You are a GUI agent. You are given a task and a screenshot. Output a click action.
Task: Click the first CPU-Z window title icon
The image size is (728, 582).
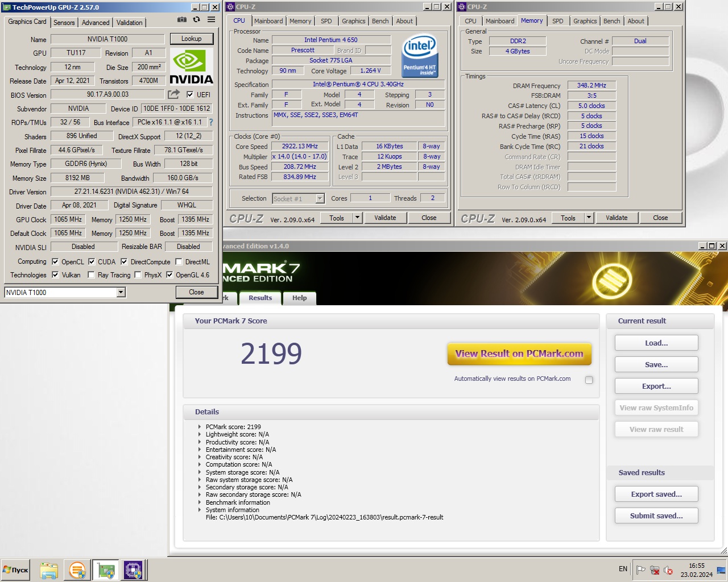point(230,7)
